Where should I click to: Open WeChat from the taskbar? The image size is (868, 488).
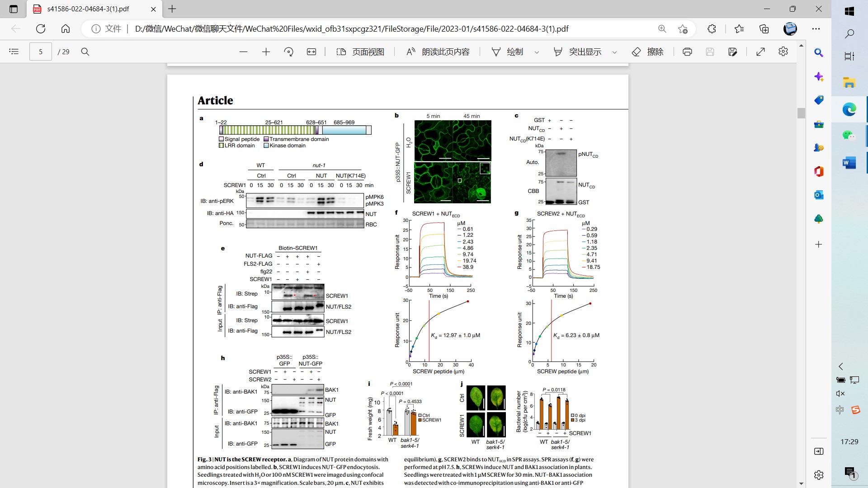[x=849, y=135]
